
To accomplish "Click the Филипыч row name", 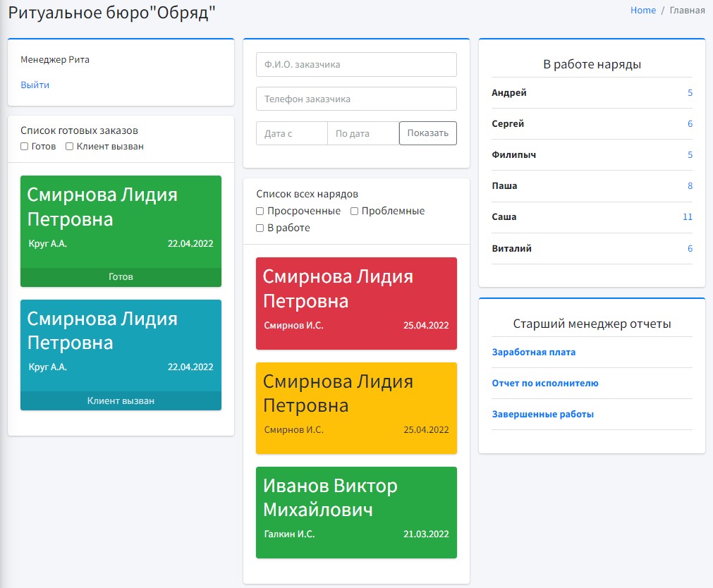I will [x=514, y=154].
